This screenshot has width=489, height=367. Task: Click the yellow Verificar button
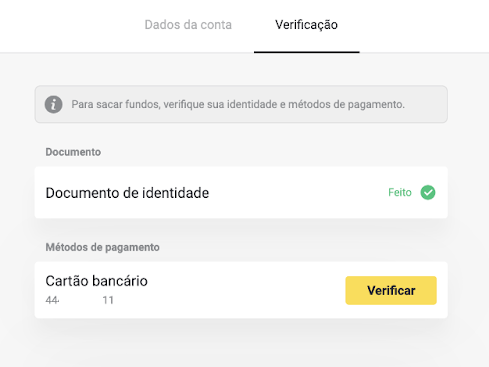(x=391, y=290)
